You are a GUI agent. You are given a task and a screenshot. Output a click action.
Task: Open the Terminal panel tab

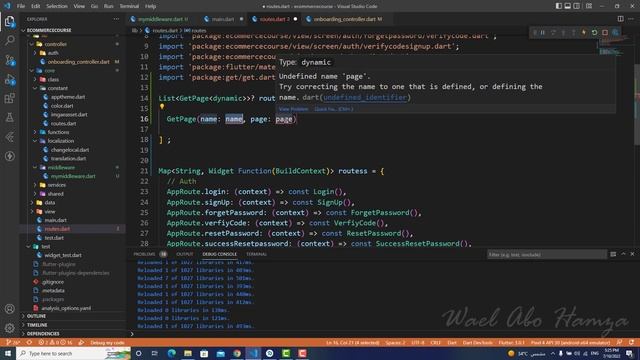tap(256, 254)
